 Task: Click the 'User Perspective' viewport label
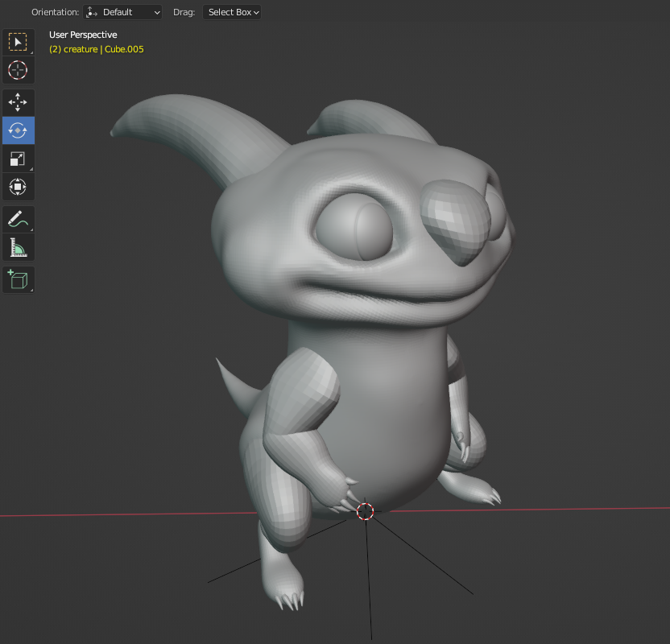coord(83,35)
